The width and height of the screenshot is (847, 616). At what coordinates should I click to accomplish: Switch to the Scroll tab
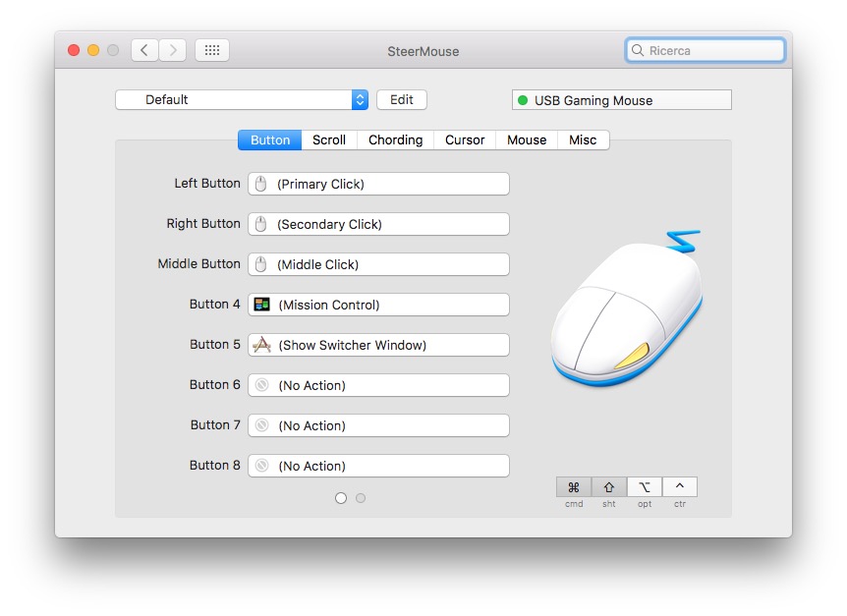329,140
